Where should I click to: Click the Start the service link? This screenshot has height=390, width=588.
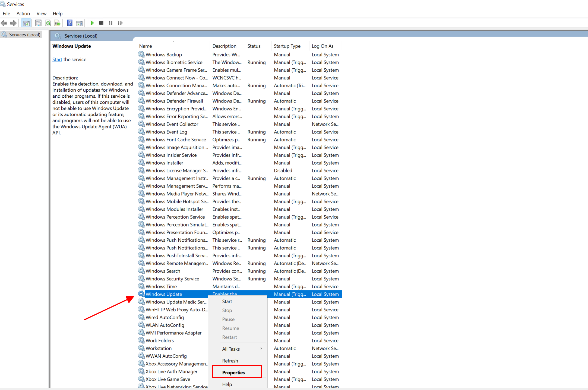[x=57, y=59]
